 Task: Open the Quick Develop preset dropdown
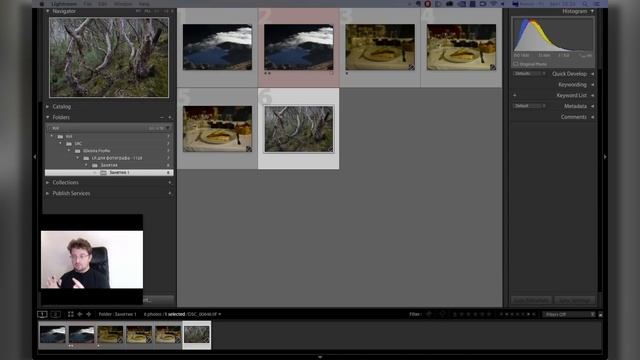point(529,74)
